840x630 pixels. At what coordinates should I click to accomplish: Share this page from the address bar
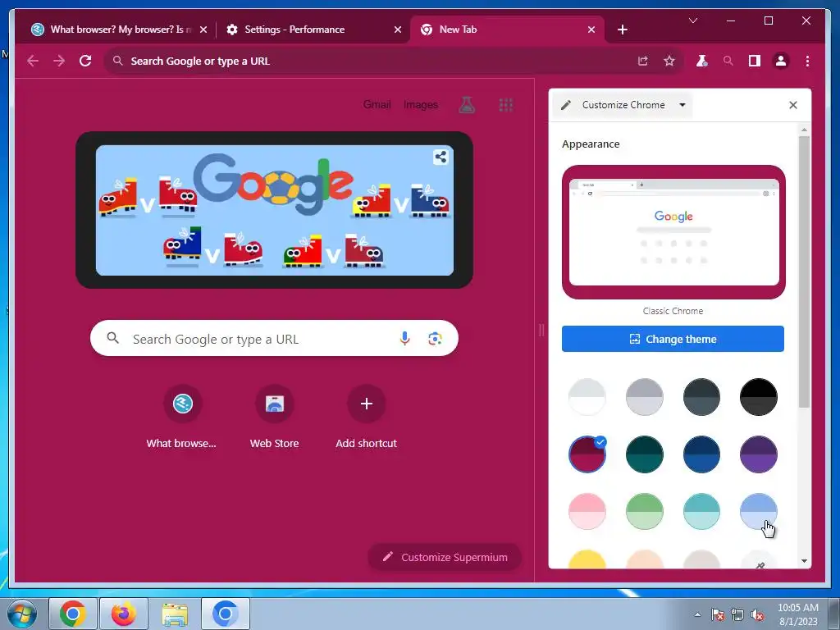tap(643, 61)
